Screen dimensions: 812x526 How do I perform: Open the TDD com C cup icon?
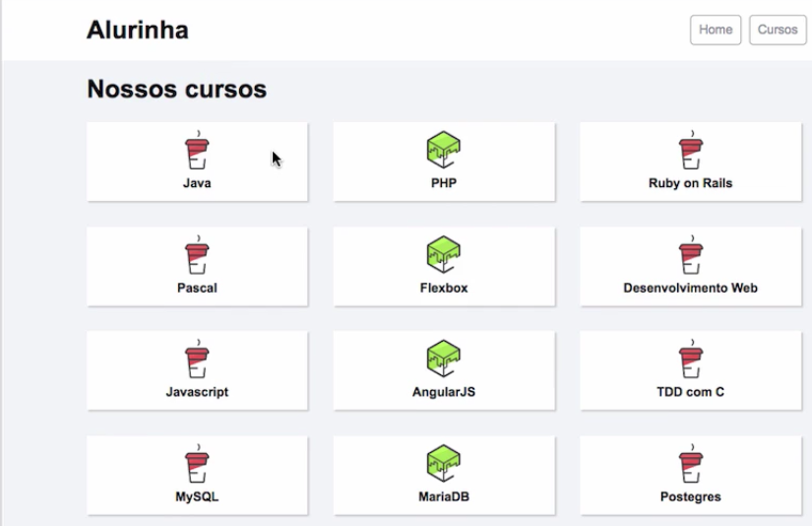point(691,362)
